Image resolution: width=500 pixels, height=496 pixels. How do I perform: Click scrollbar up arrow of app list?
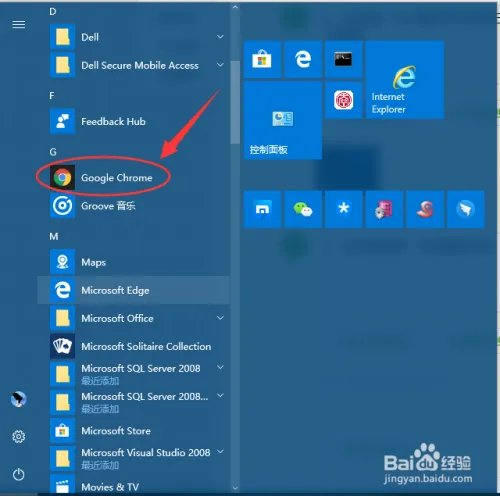(x=235, y=7)
